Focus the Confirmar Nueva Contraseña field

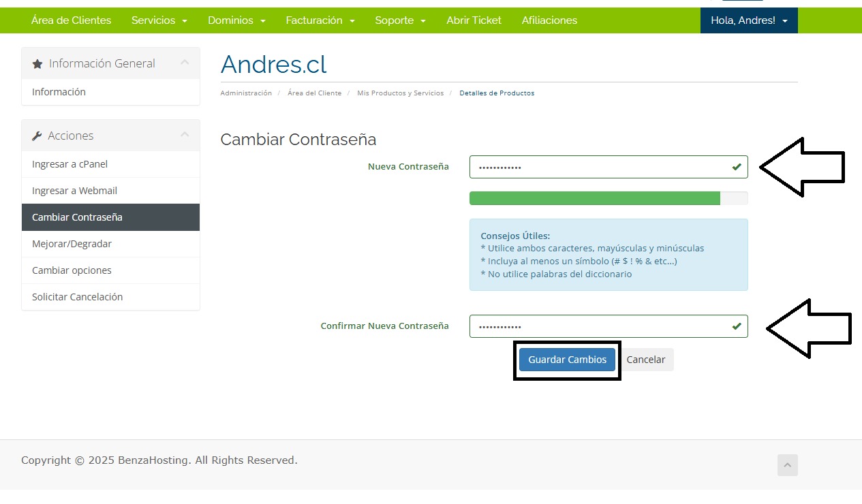[x=609, y=326]
